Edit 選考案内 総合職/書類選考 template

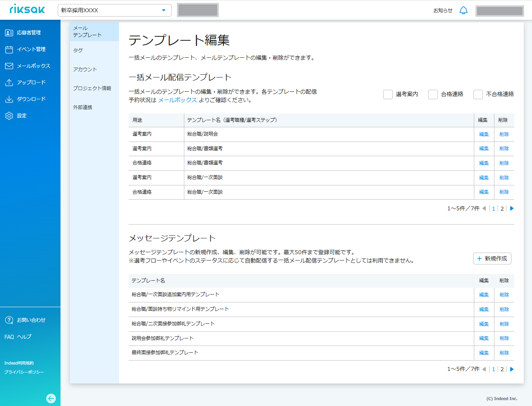pyautogui.click(x=484, y=149)
